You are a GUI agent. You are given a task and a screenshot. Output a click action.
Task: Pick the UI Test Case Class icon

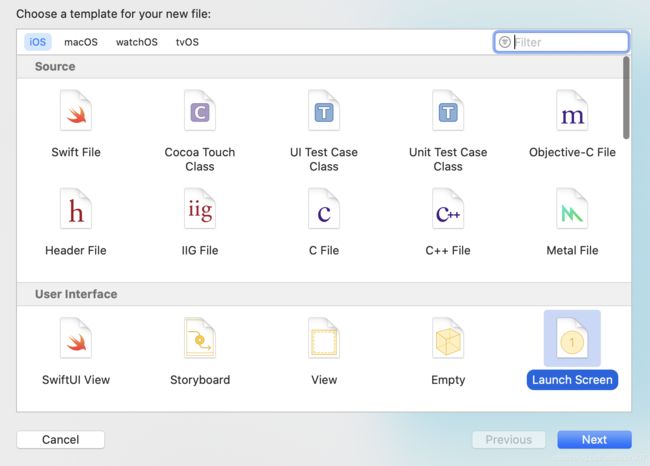click(x=324, y=110)
